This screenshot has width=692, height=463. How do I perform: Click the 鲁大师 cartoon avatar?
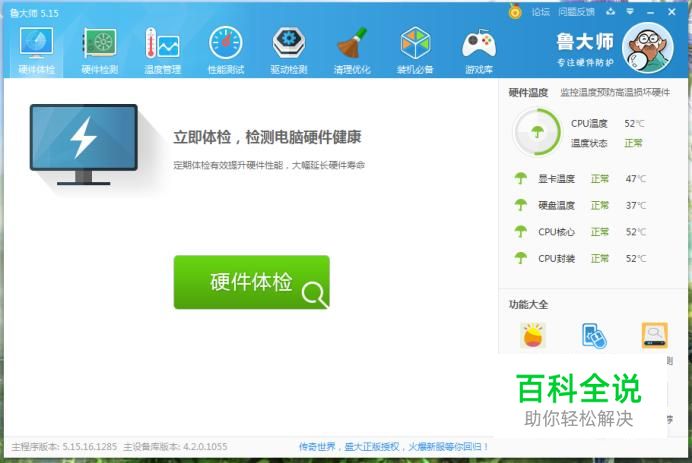647,48
